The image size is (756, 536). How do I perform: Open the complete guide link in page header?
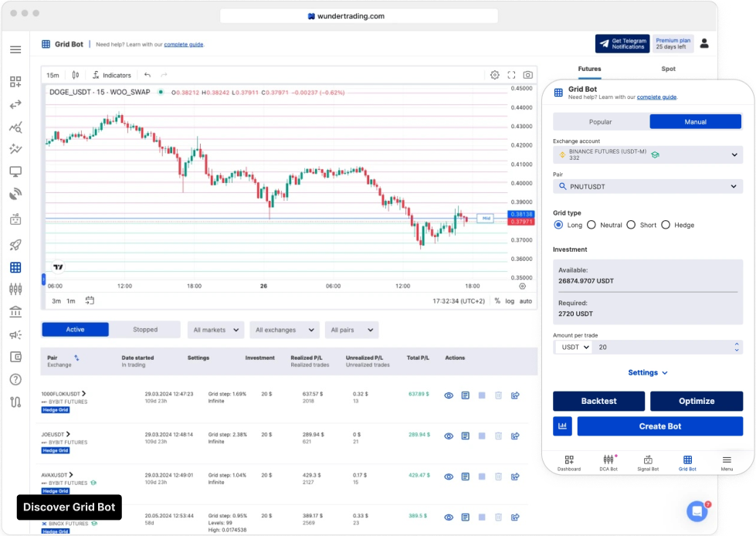[x=184, y=44]
